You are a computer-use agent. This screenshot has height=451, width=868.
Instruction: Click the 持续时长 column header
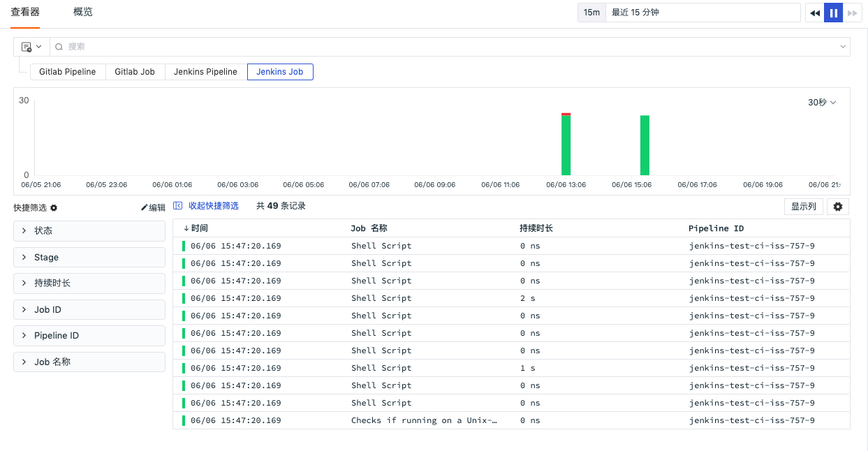click(536, 228)
